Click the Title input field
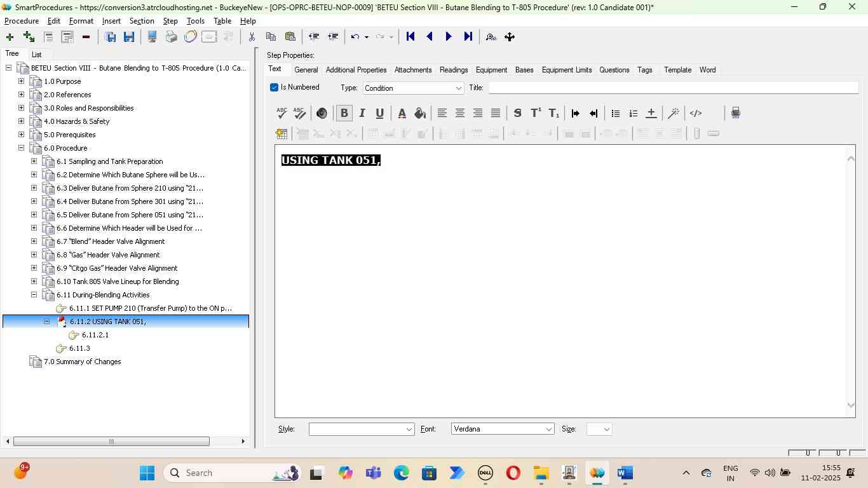The image size is (868, 488). (673, 88)
